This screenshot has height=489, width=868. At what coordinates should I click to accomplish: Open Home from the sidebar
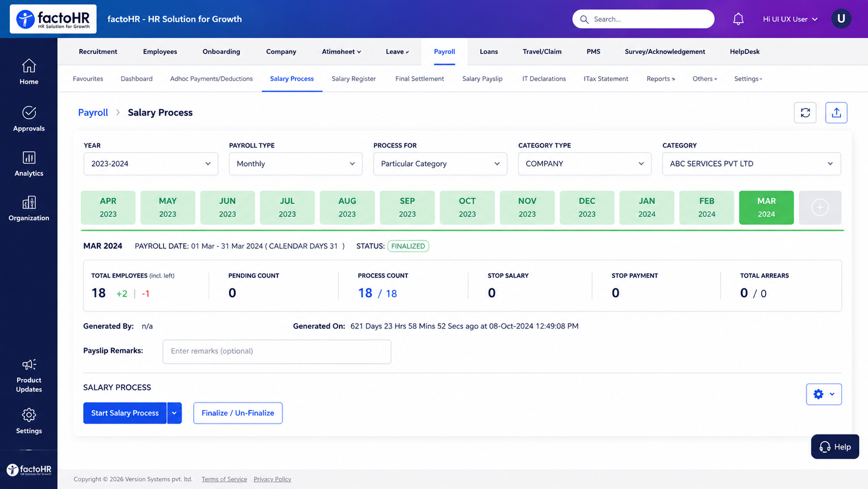pos(29,72)
